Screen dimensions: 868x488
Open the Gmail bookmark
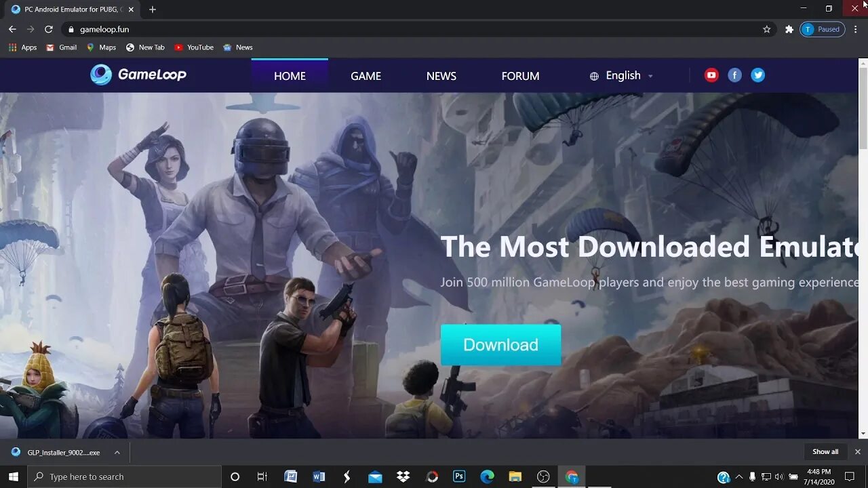pyautogui.click(x=61, y=47)
